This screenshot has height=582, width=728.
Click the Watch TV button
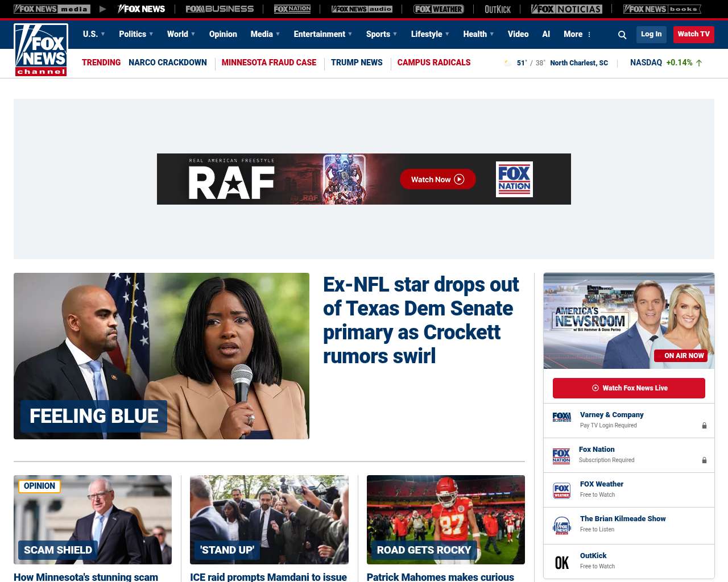click(694, 34)
